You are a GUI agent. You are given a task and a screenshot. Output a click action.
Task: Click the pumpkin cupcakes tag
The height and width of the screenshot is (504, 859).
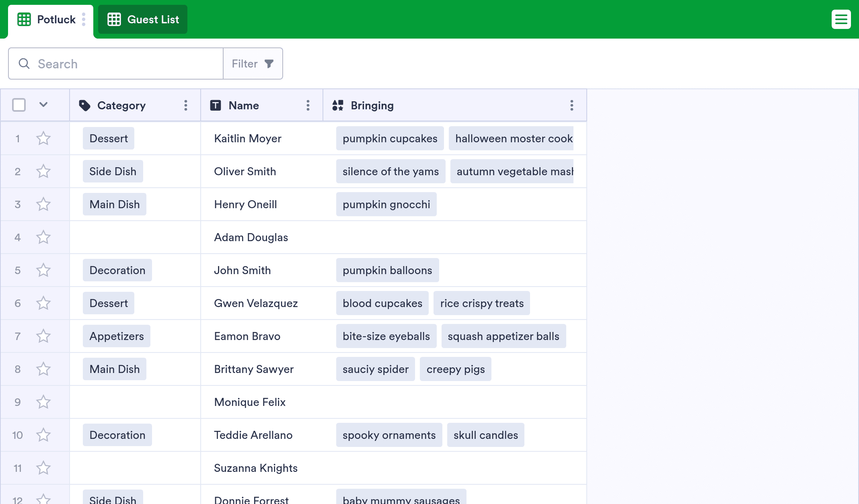pyautogui.click(x=390, y=138)
